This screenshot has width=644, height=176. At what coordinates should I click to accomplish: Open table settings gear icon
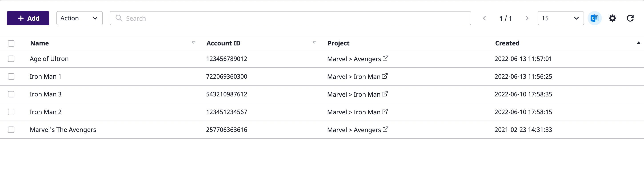tap(612, 18)
